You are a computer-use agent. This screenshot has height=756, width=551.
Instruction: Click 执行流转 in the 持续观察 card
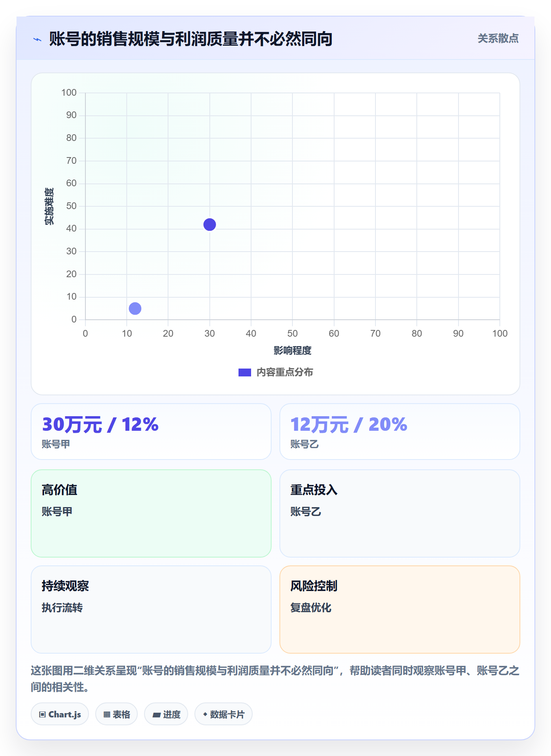(62, 608)
